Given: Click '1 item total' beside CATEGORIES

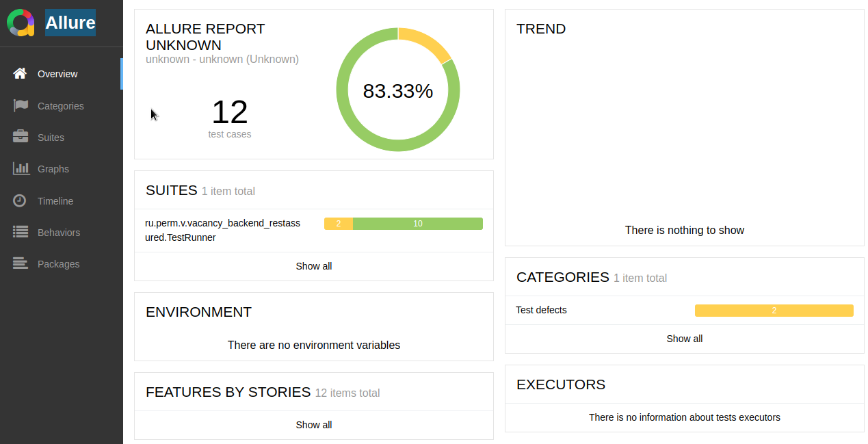Looking at the screenshot, I should tap(640, 278).
